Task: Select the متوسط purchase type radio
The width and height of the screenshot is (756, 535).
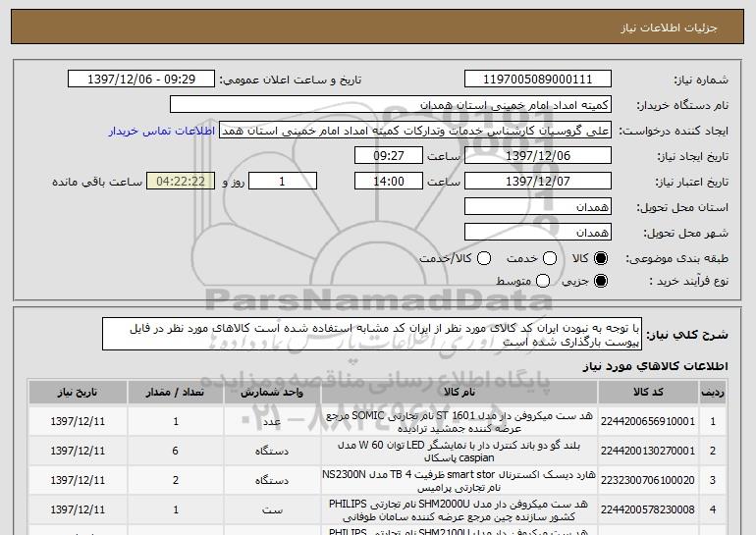Action: pyautogui.click(x=543, y=281)
